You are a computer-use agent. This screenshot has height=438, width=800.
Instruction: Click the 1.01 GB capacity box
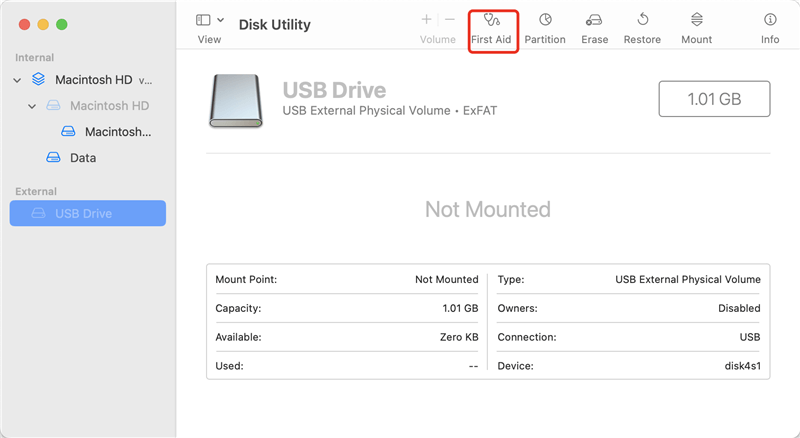point(714,100)
